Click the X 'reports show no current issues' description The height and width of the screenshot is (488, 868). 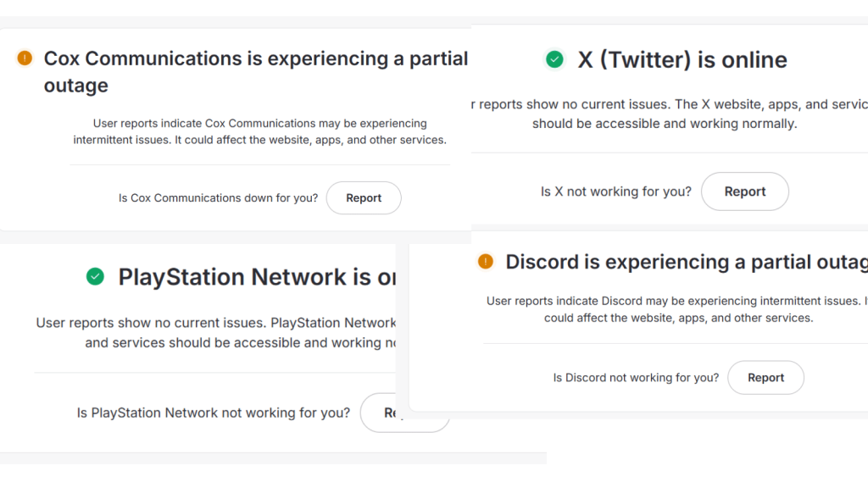point(670,114)
